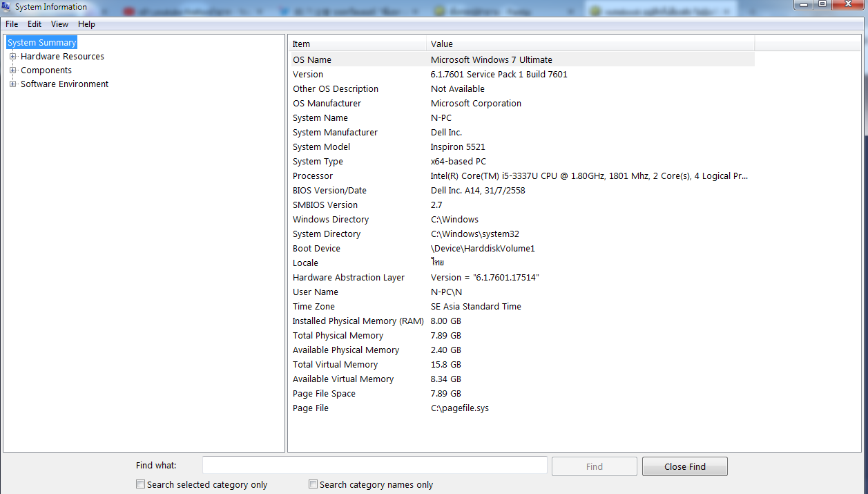
Task: Select the OS Name row
Action: coord(521,60)
